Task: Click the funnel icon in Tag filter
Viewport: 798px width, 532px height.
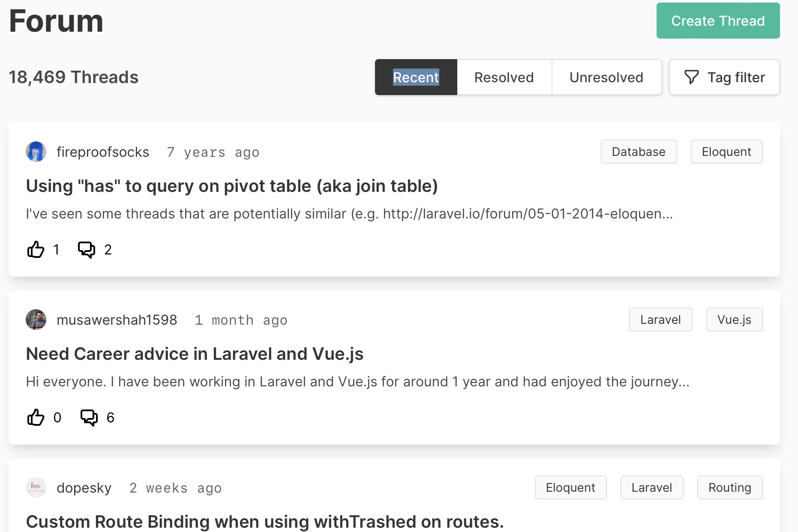Action: click(691, 77)
